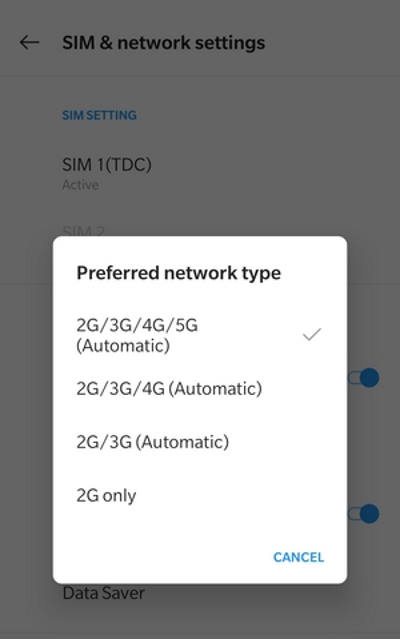Select 2G/3G/4G/5G (Automatic) network type
This screenshot has height=639, width=400.
(200, 335)
